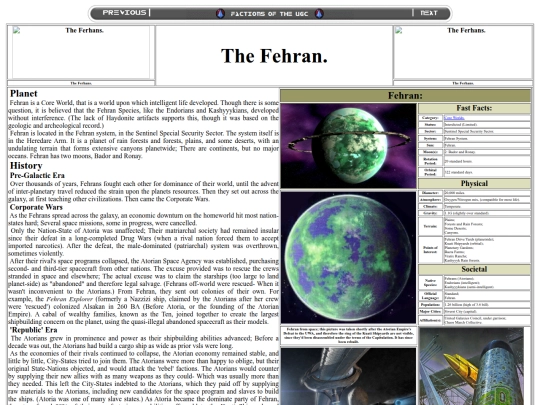Click the right blue emblem icon beside Factions title
The image size is (540, 405).
tap(319, 13)
